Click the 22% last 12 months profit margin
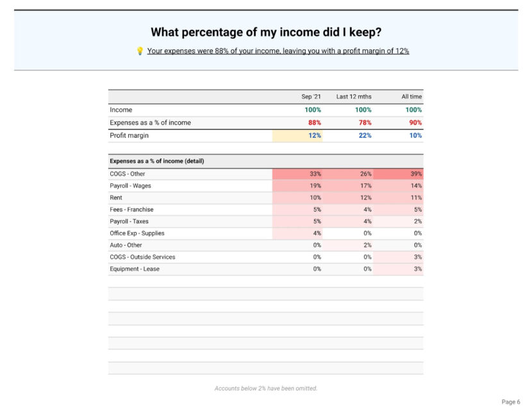Screen dimensions: 532x411 (x=365, y=136)
